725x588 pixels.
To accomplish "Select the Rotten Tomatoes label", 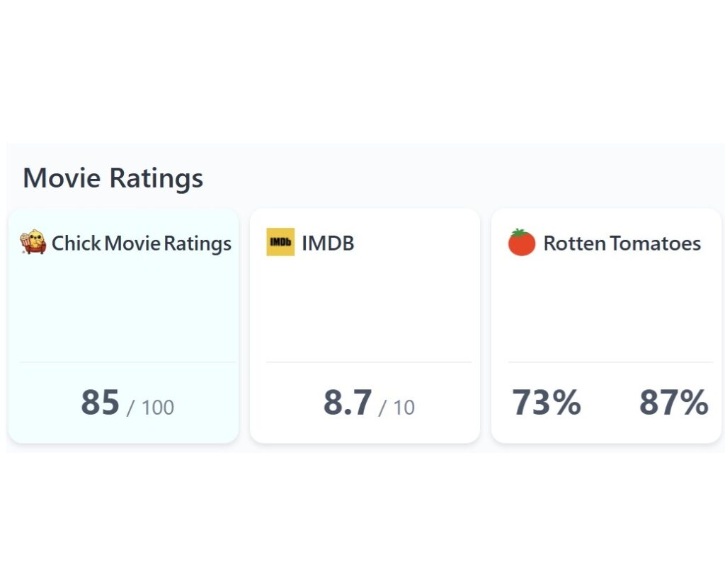I will click(x=622, y=243).
